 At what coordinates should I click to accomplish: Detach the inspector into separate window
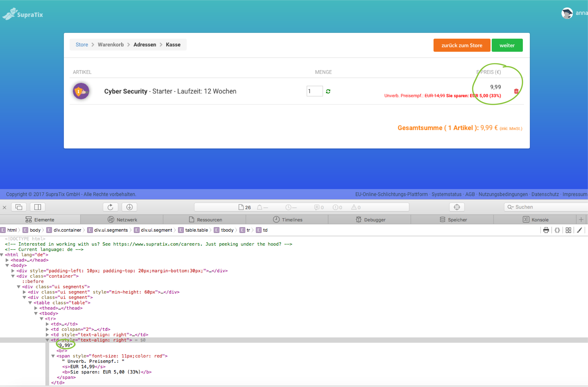tap(19, 207)
